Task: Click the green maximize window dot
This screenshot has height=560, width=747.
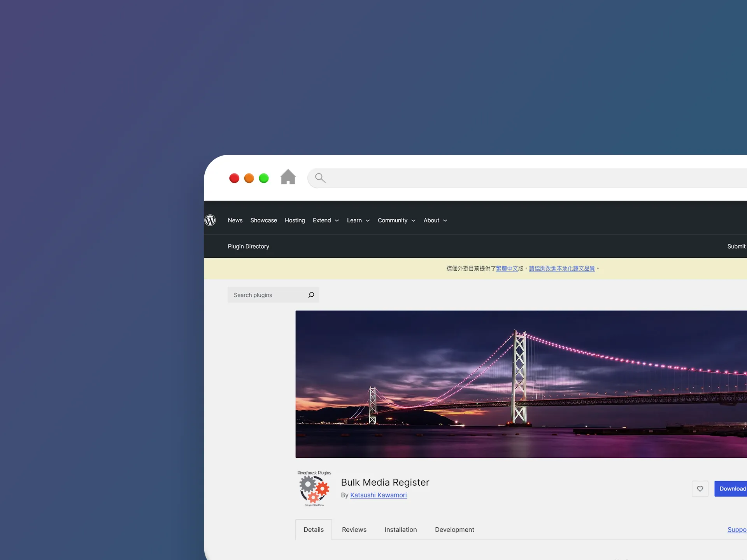Action: (x=264, y=178)
